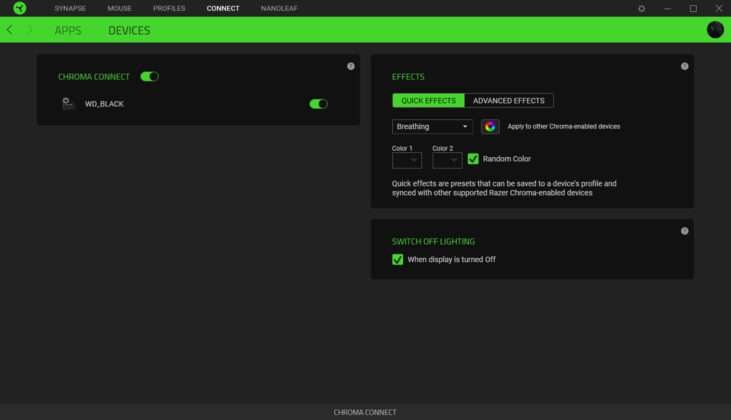Click the Switch Off Lighting help icon

coord(684,231)
